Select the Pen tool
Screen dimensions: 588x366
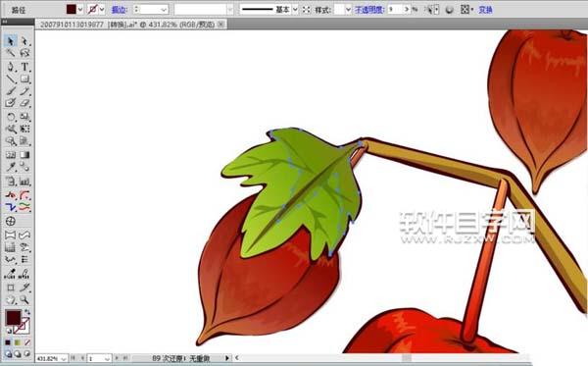pos(11,67)
